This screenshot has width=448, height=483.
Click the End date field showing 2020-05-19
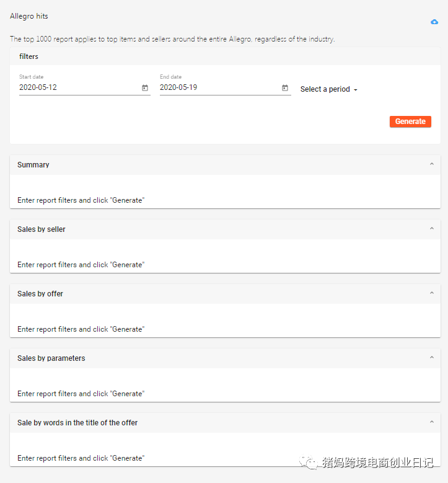pos(226,87)
